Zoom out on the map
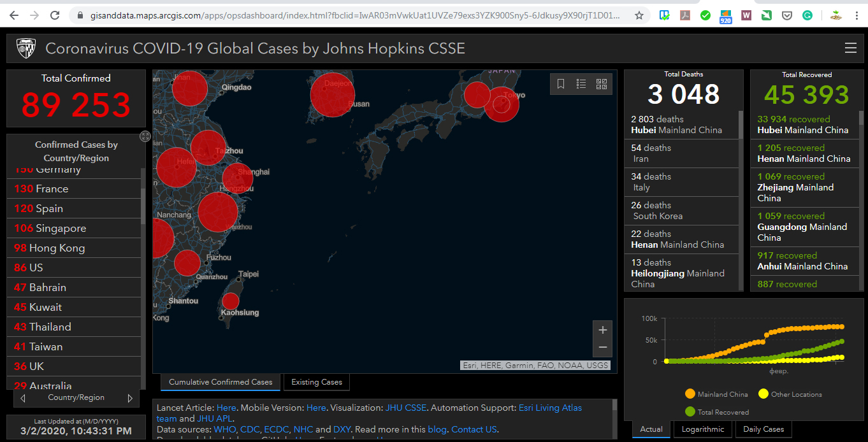Image resolution: width=868 pixels, height=442 pixels. coord(602,348)
